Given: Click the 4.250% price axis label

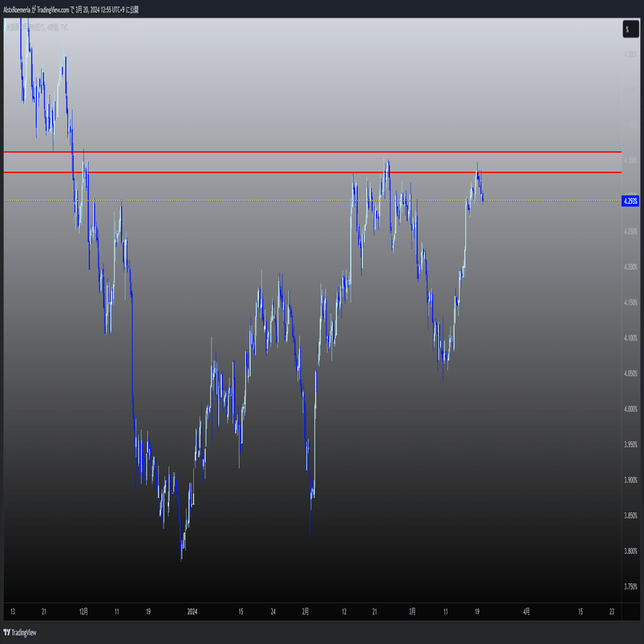Looking at the screenshot, I should (x=630, y=232).
